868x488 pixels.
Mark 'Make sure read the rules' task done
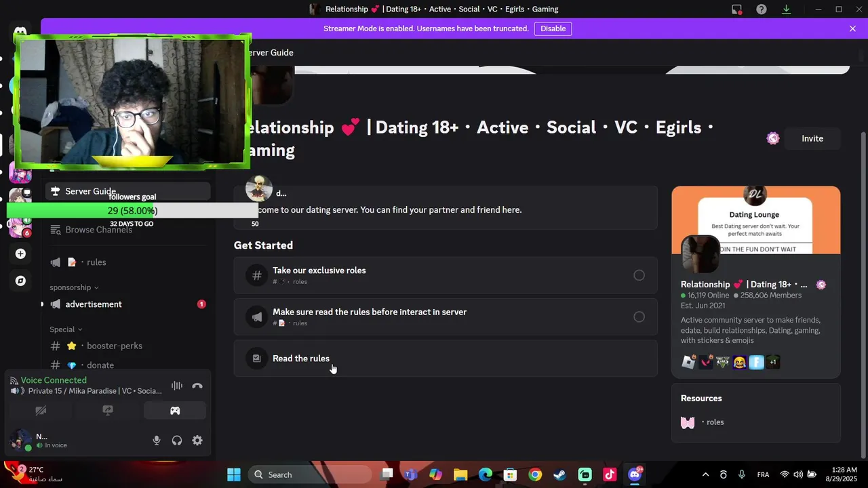point(639,317)
